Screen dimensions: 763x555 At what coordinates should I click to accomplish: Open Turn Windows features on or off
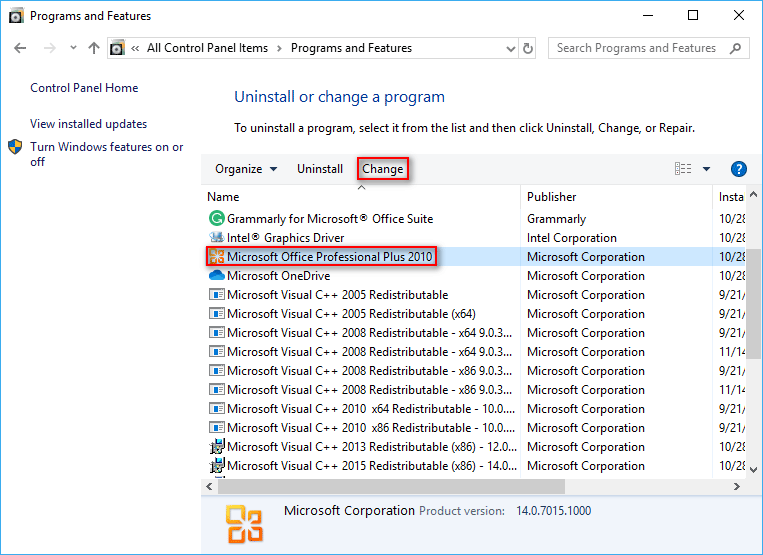(107, 154)
